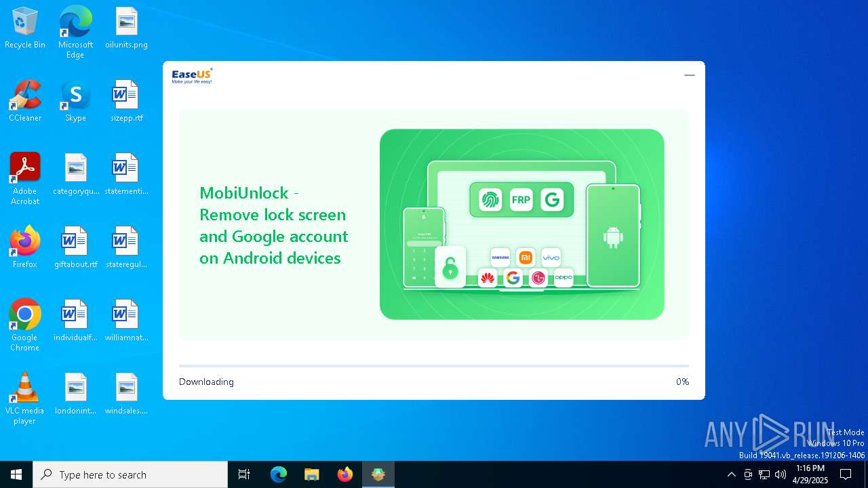This screenshot has width=868, height=488.
Task: Click the 0% progress value
Action: click(682, 382)
